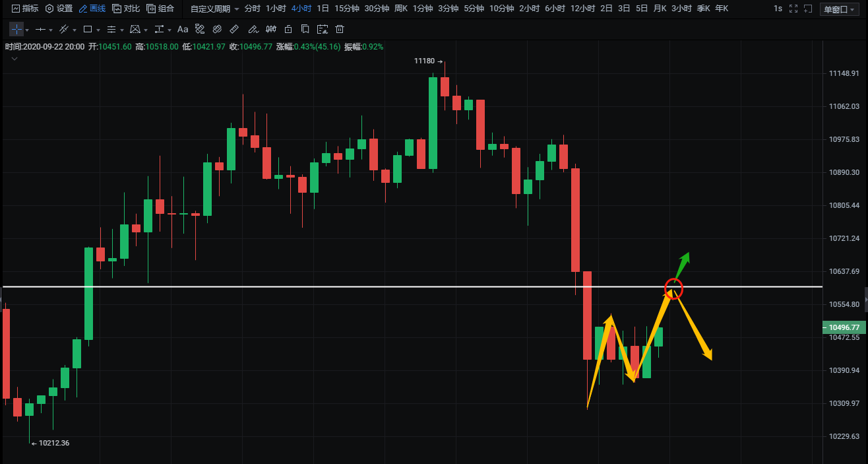Switch to the 1小时 timeframe

pos(275,9)
